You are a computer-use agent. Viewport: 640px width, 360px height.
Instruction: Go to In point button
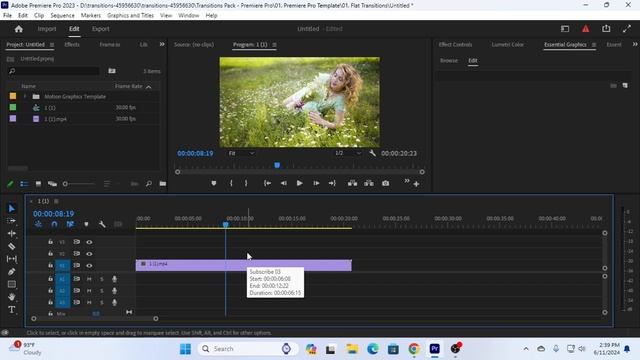pyautogui.click(x=267, y=184)
